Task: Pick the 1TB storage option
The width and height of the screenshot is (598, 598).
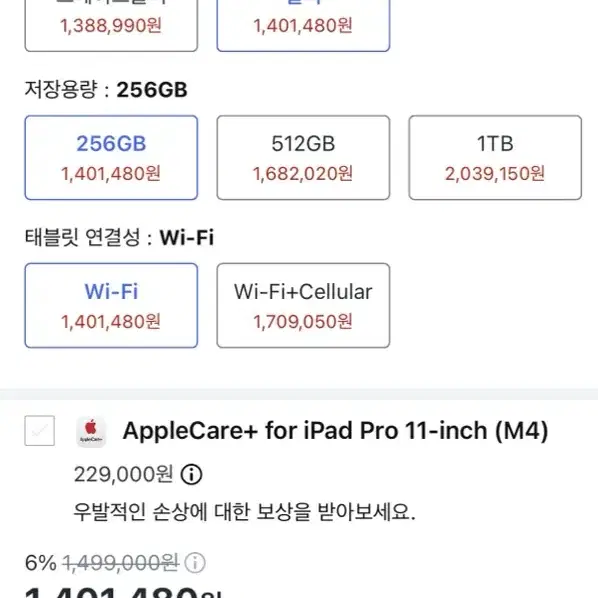Action: [495, 158]
